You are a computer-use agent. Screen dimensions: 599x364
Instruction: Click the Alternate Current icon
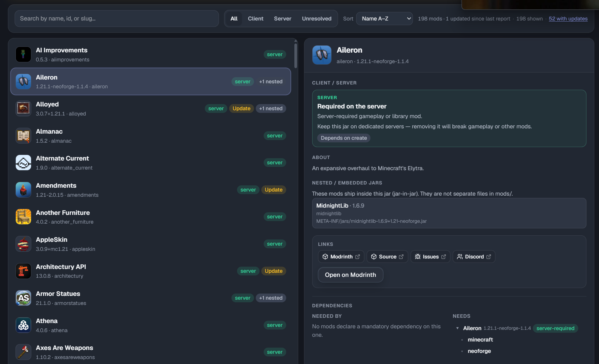click(23, 163)
